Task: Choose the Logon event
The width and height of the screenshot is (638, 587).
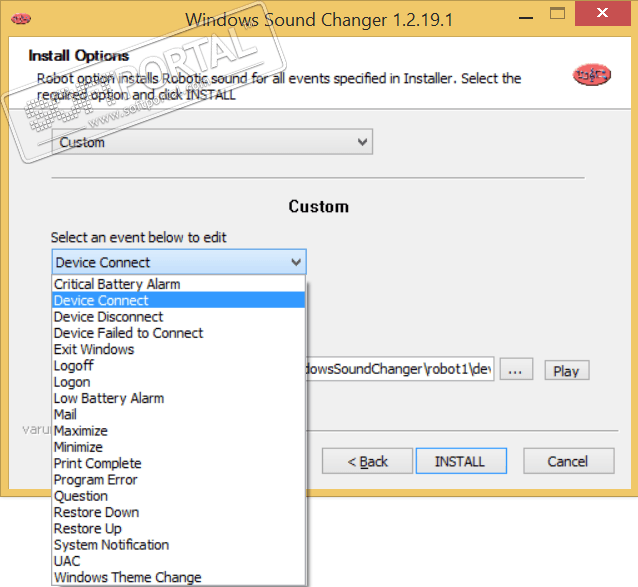Action: pyautogui.click(x=179, y=382)
